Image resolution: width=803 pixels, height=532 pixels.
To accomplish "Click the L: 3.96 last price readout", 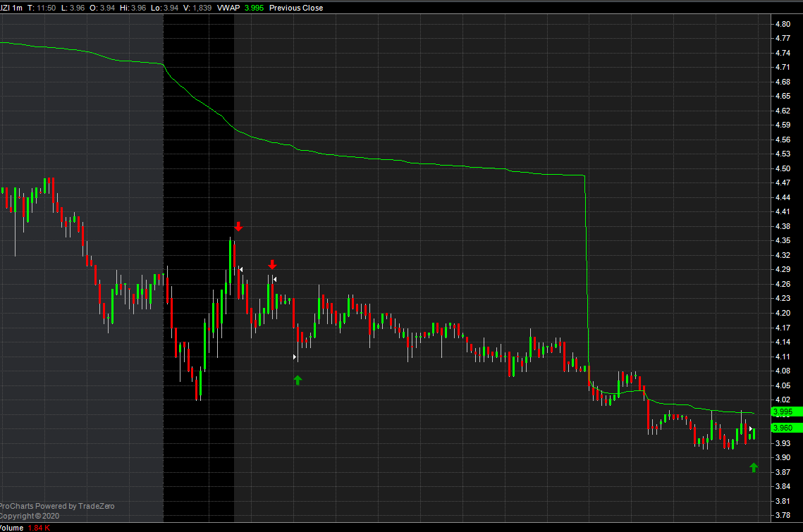I will pos(73,8).
